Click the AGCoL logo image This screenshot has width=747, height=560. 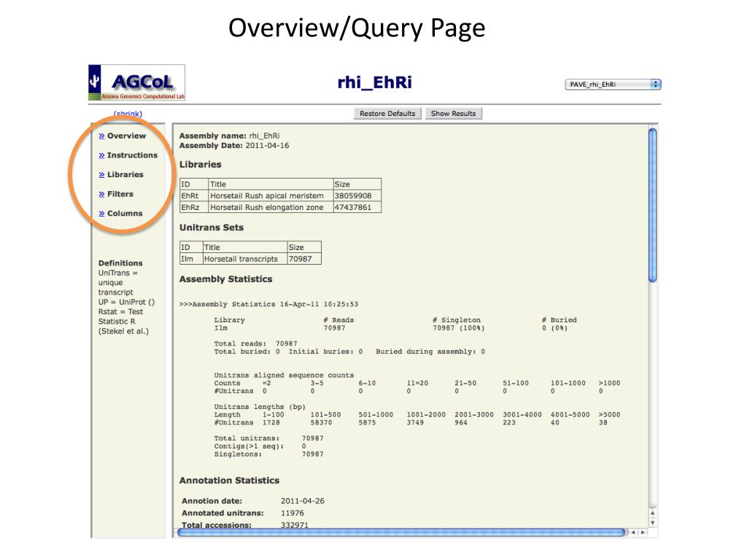[136, 83]
